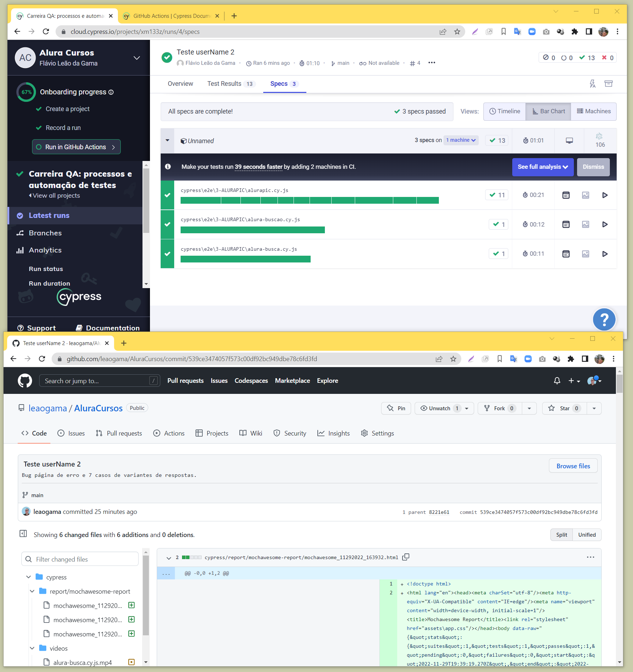Collapse the videos folder in file tree

(x=32, y=648)
